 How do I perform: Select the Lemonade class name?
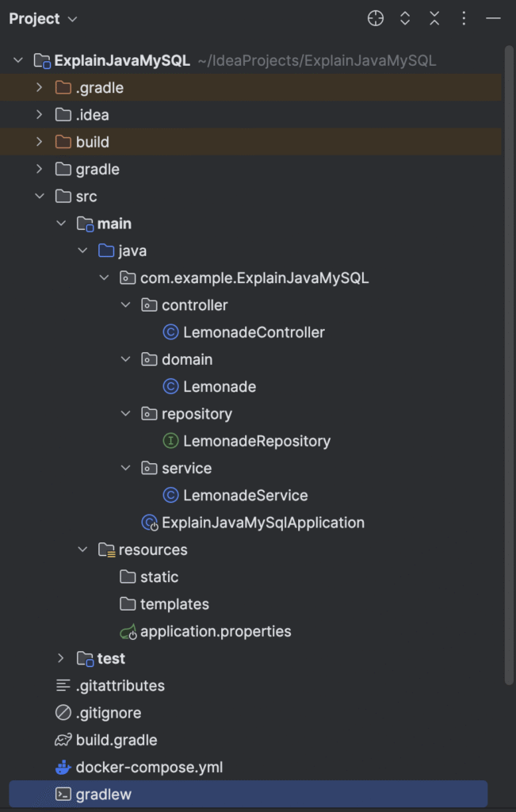coord(220,386)
